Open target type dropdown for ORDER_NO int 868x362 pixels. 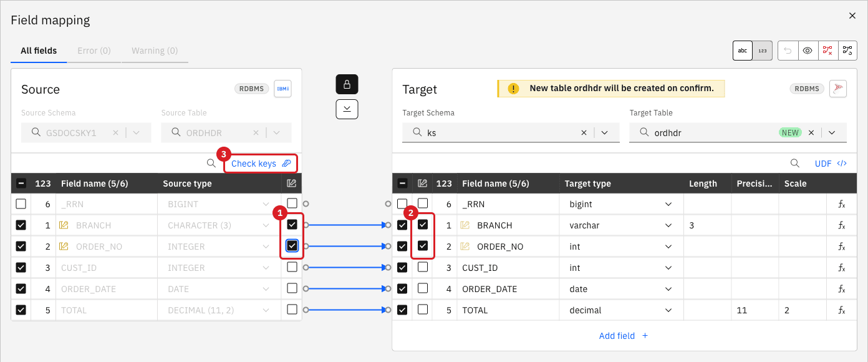coord(668,247)
